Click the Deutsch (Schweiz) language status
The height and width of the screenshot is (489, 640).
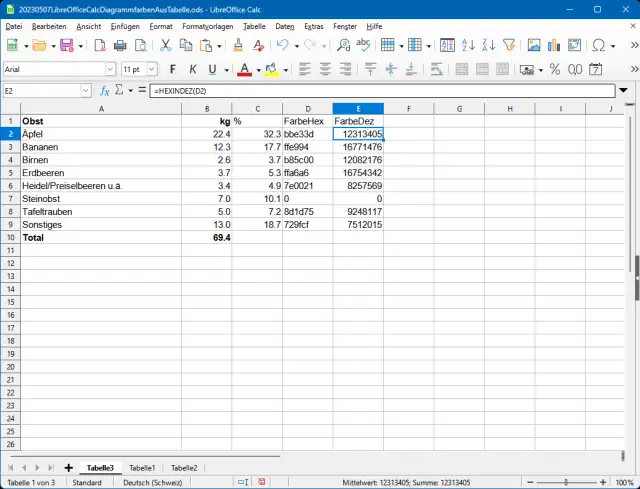click(145, 482)
